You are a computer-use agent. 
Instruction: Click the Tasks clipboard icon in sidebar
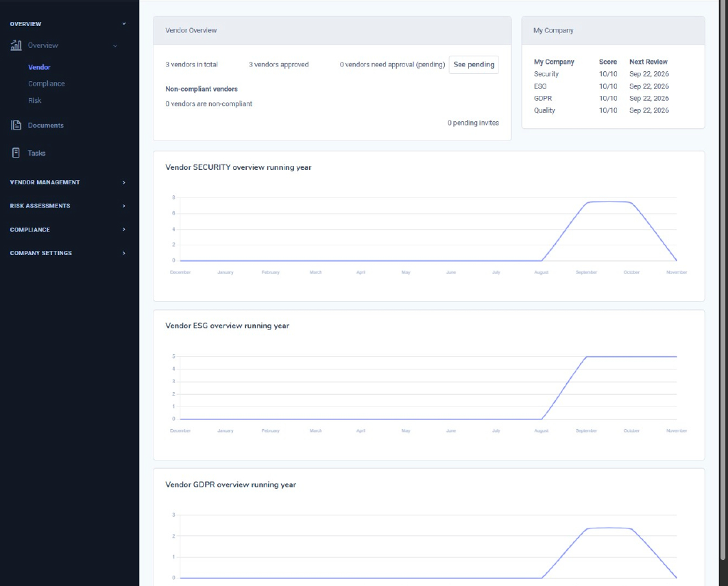[x=15, y=152]
